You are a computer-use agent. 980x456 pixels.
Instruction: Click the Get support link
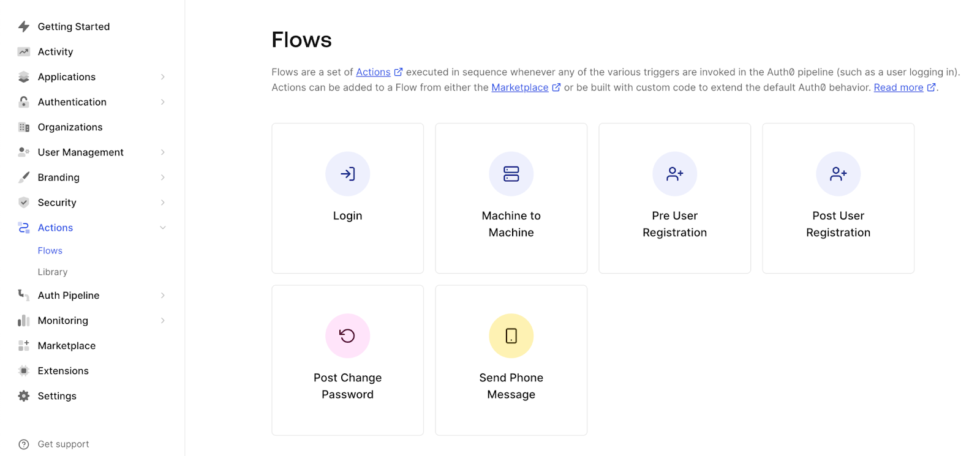(x=64, y=444)
